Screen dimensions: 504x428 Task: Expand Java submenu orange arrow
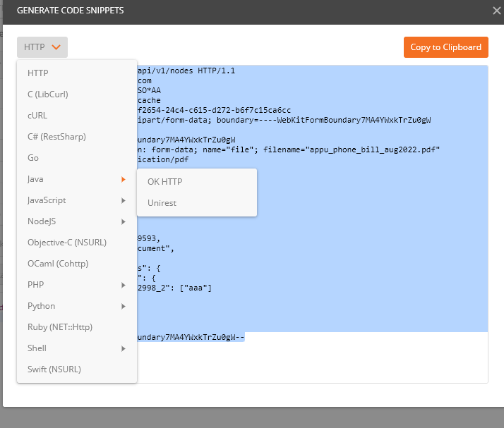pos(123,180)
